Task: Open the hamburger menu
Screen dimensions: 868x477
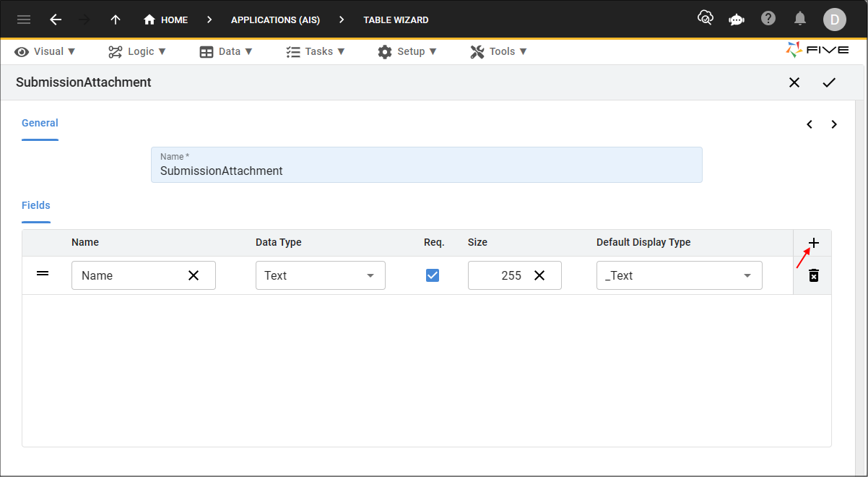Action: (24, 20)
